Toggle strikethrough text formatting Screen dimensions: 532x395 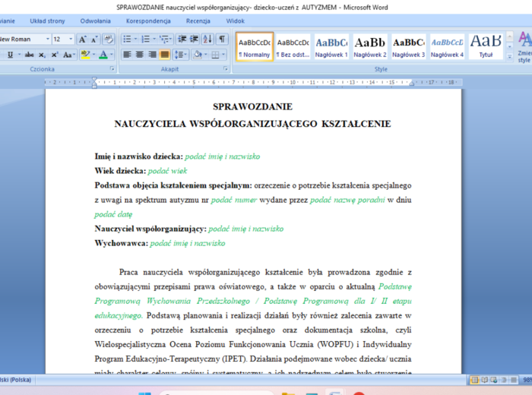click(30, 55)
